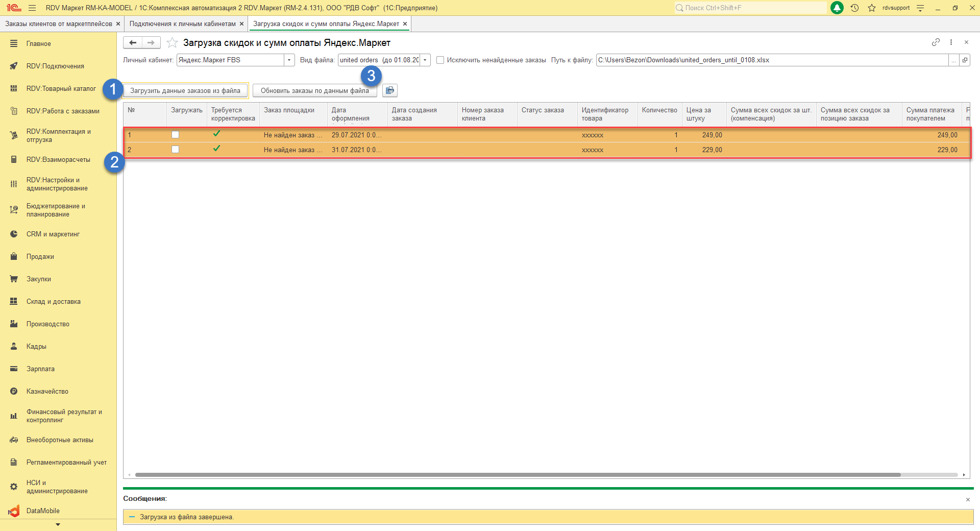Switch to Подключения к личным кабинетам tab
The height and width of the screenshot is (531, 980).
coord(183,24)
